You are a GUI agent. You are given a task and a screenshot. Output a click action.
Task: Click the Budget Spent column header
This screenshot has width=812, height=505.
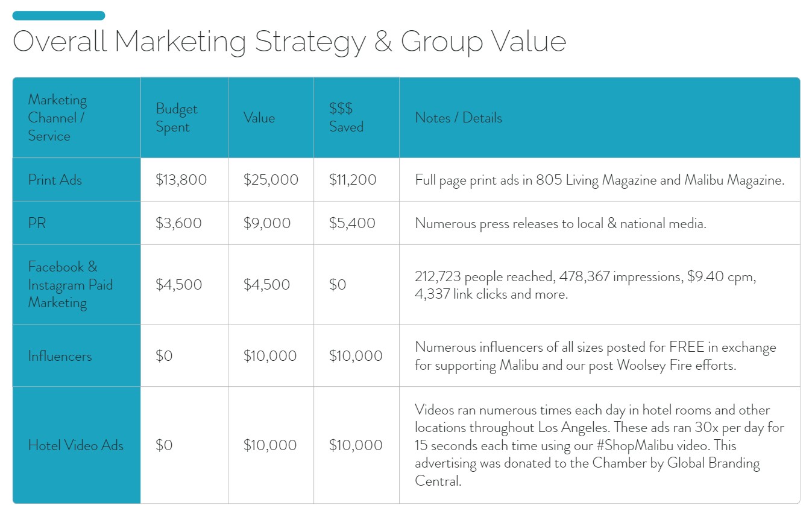coord(184,118)
